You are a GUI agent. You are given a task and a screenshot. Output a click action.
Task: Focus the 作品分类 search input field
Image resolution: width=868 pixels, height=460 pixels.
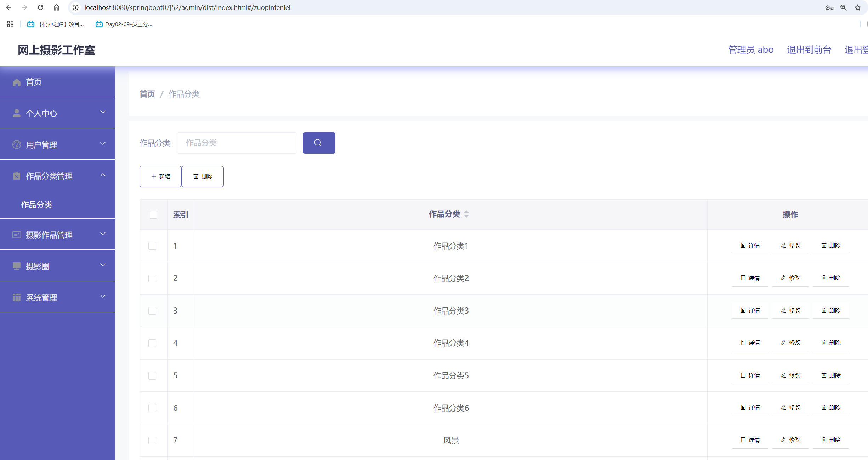click(237, 143)
